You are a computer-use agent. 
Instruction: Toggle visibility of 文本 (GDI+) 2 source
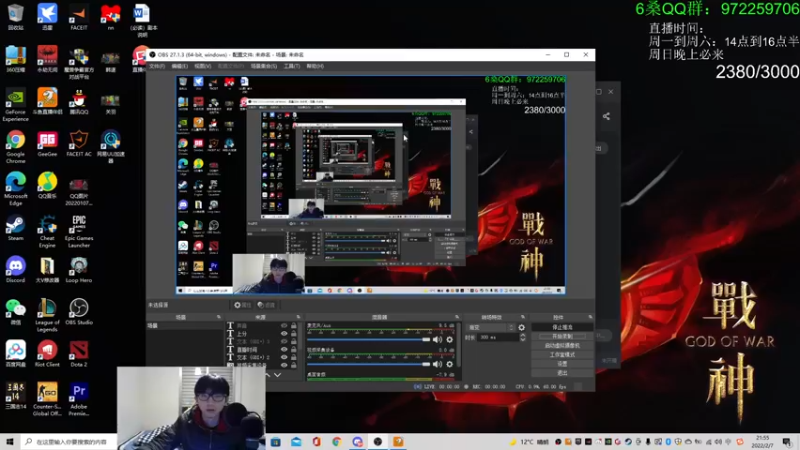point(284,357)
